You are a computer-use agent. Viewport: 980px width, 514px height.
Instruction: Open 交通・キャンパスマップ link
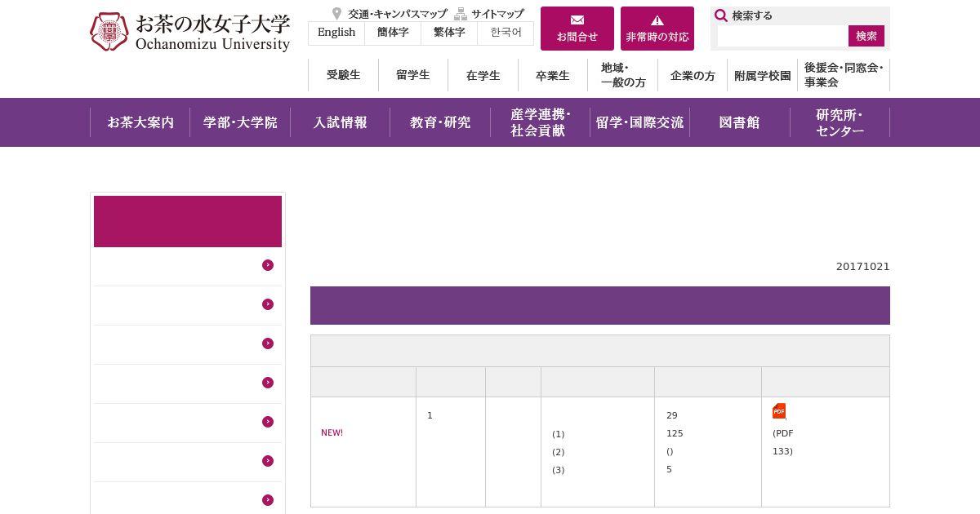(x=398, y=14)
